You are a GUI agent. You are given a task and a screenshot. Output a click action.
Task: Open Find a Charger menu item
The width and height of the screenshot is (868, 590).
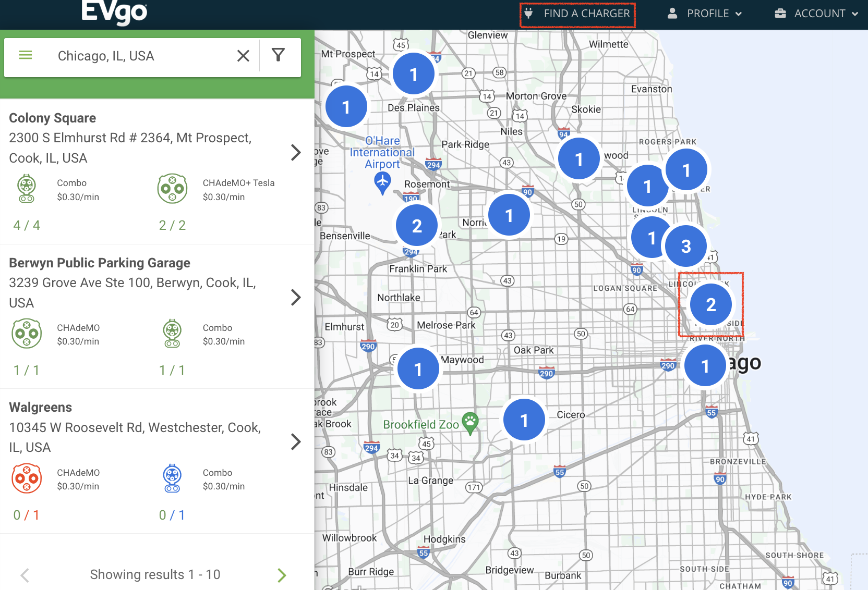coord(578,15)
